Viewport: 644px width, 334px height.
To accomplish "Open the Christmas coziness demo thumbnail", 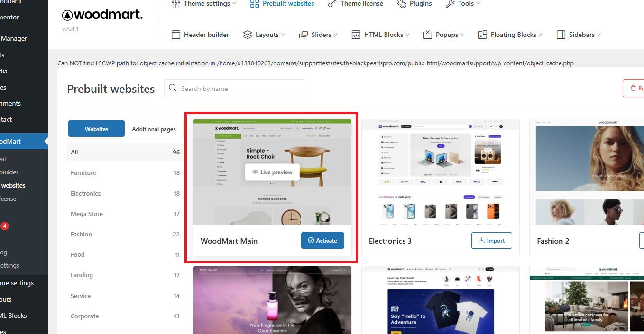I will tap(587, 300).
